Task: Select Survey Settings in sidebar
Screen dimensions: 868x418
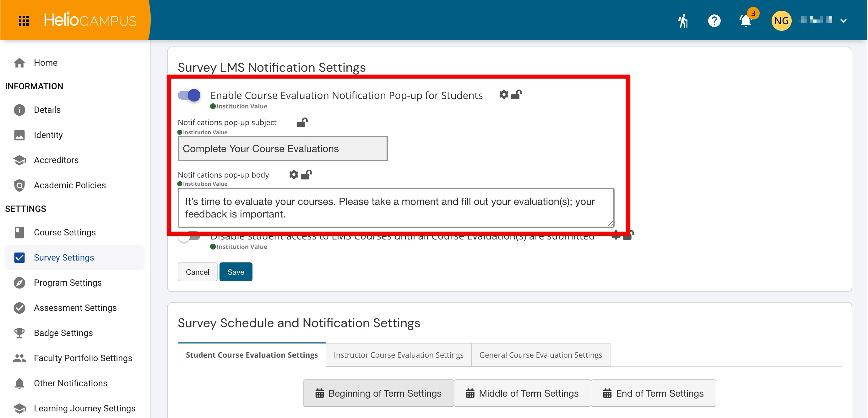Action: [75, 257]
